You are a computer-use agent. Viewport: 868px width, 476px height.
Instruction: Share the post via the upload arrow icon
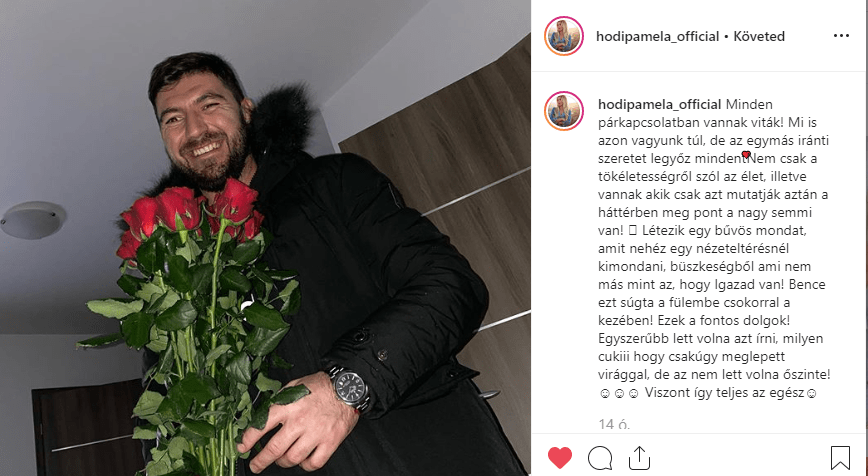(x=639, y=458)
